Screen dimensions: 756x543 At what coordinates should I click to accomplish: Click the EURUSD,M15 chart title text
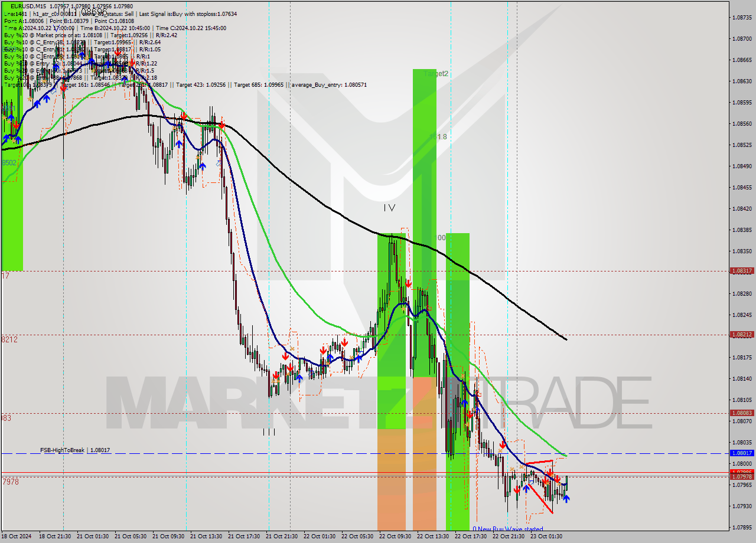(x=30, y=6)
